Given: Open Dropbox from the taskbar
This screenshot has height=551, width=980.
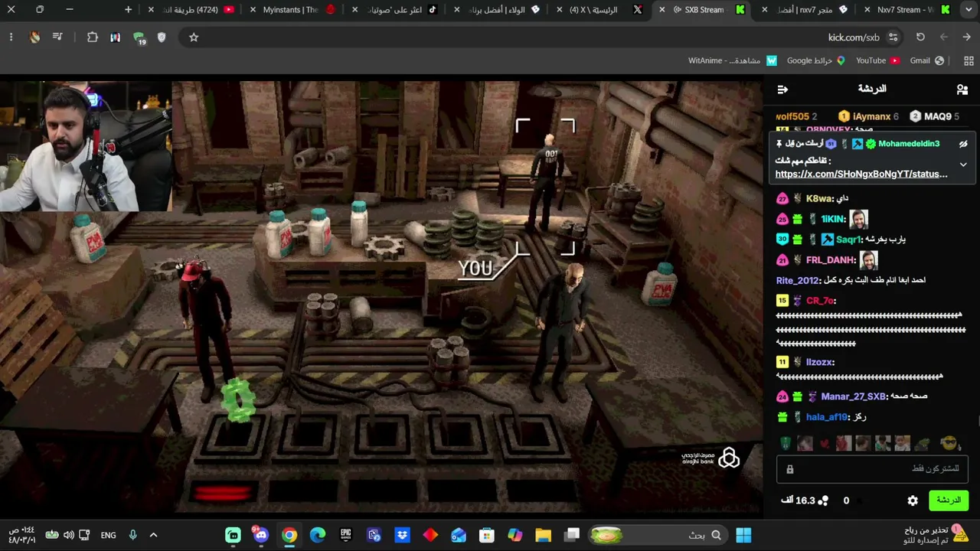Looking at the screenshot, I should (x=402, y=535).
